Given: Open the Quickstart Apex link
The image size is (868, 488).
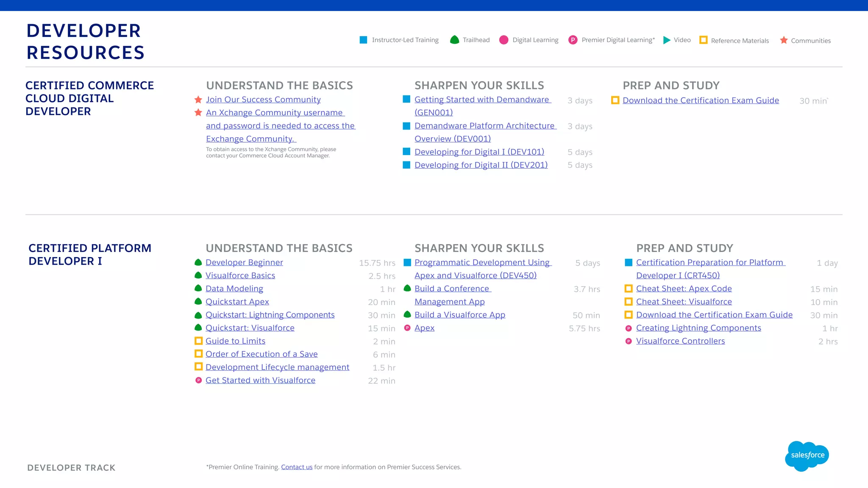Looking at the screenshot, I should point(237,302).
